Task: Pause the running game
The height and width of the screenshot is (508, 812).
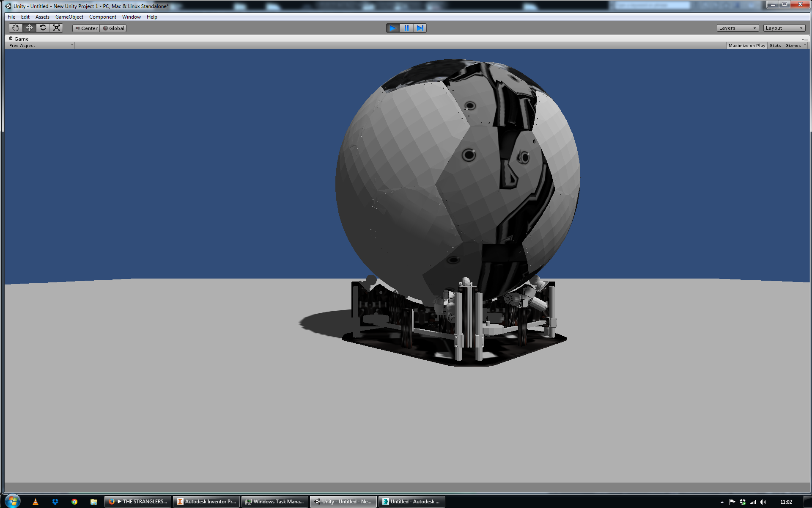Action: [x=406, y=28]
